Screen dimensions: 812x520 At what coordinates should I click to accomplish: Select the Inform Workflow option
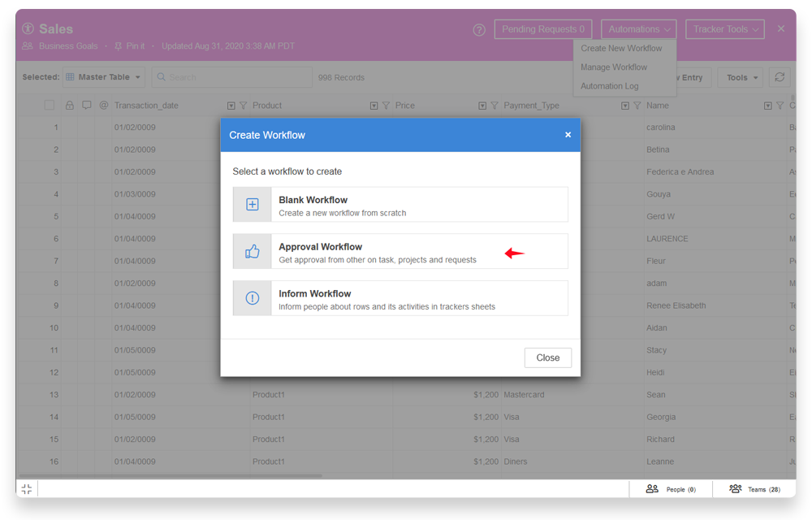[400, 298]
